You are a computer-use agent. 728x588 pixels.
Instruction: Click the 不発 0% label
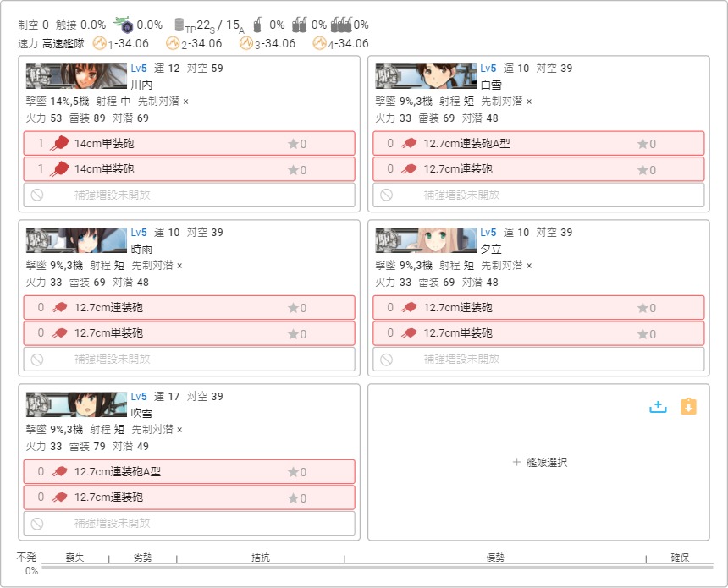pyautogui.click(x=27, y=563)
